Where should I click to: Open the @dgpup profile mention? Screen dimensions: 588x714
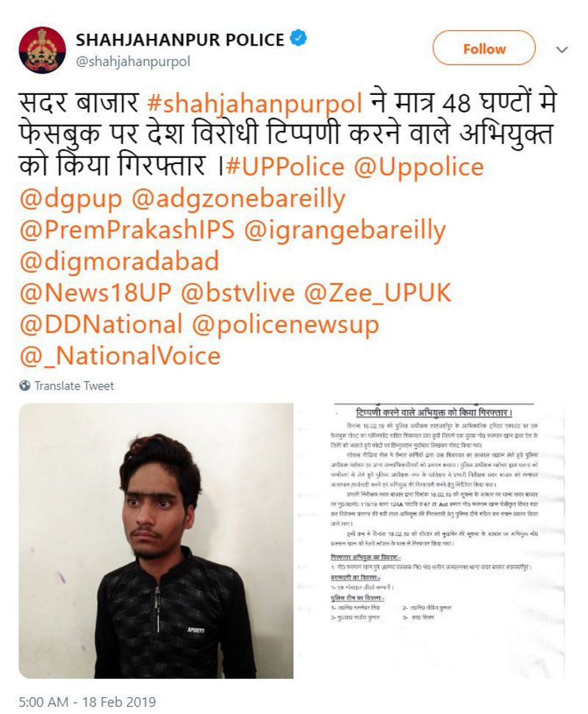[71, 200]
